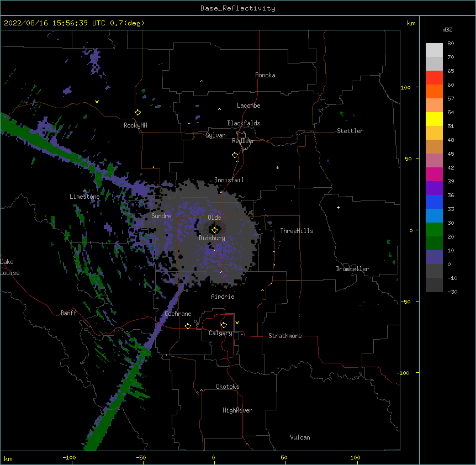The width and height of the screenshot is (476, 465).
Task: Select the magenta 42–39 dBZ legend swatch
Action: 434,174
